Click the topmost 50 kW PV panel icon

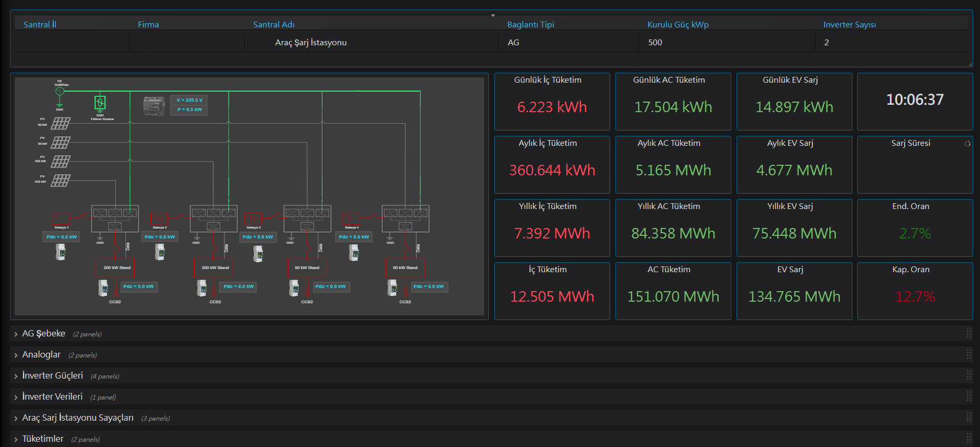tap(60, 123)
